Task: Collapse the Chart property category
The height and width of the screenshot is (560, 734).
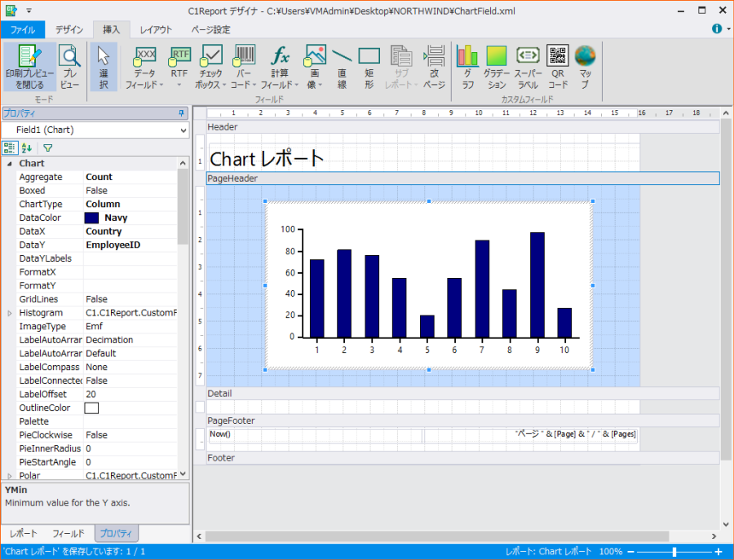Action: tap(10, 164)
